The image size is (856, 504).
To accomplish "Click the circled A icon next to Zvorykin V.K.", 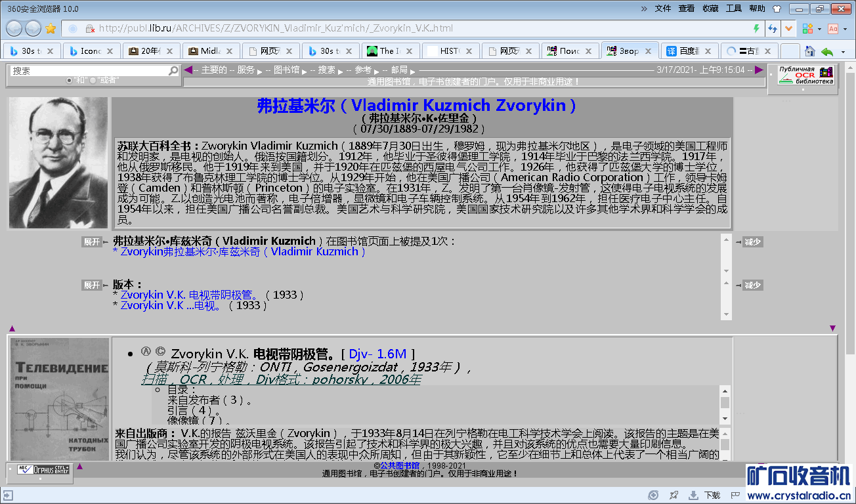I will [146, 351].
